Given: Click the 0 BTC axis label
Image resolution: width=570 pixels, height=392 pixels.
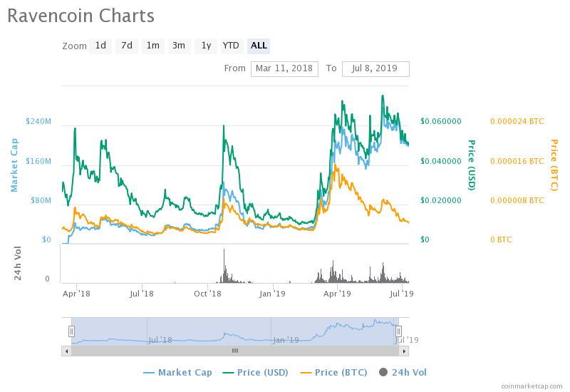Looking at the screenshot, I should (501, 239).
